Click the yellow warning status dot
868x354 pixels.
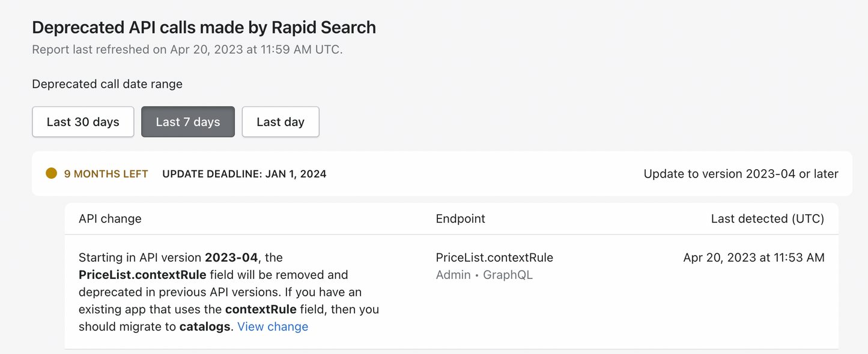52,173
